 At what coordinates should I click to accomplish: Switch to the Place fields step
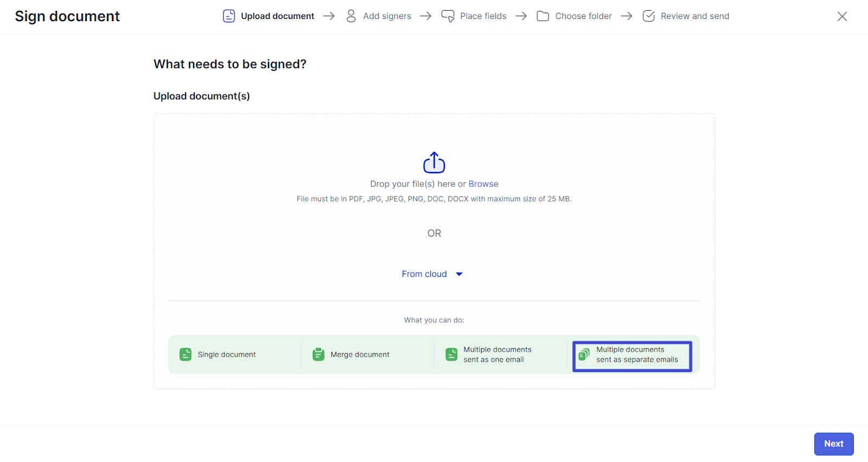(483, 16)
